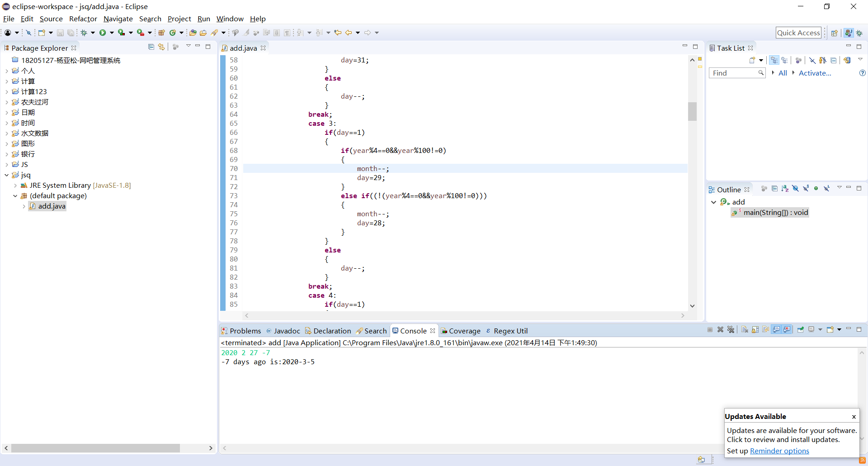
Task: Click the editor vertical scrollbar thumb
Action: click(x=692, y=111)
